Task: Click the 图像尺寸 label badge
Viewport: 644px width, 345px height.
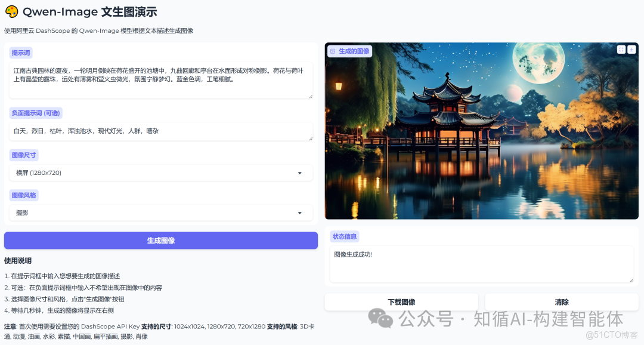Action: [24, 155]
